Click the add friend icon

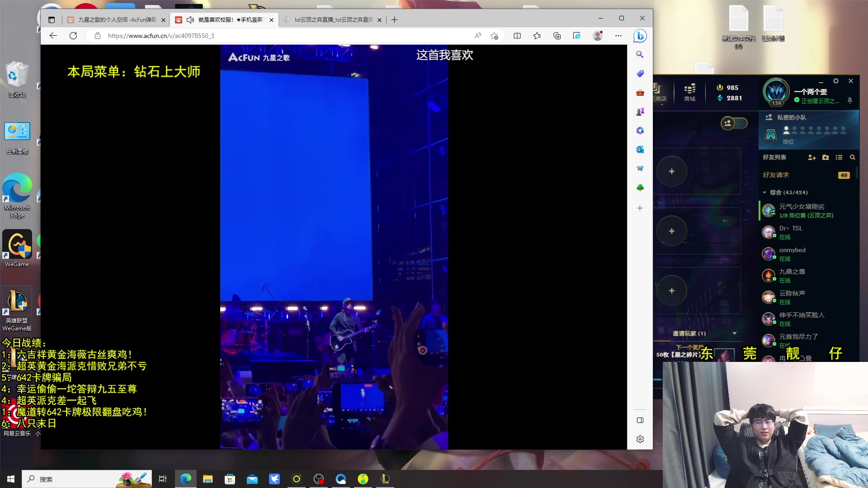pyautogui.click(x=811, y=157)
